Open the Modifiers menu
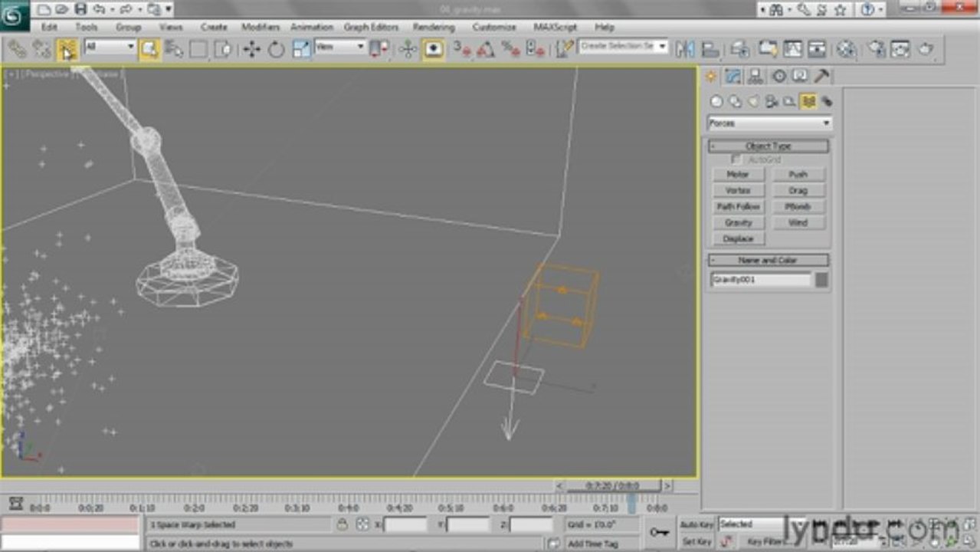Screen dimensions: 980x552 coord(261,27)
